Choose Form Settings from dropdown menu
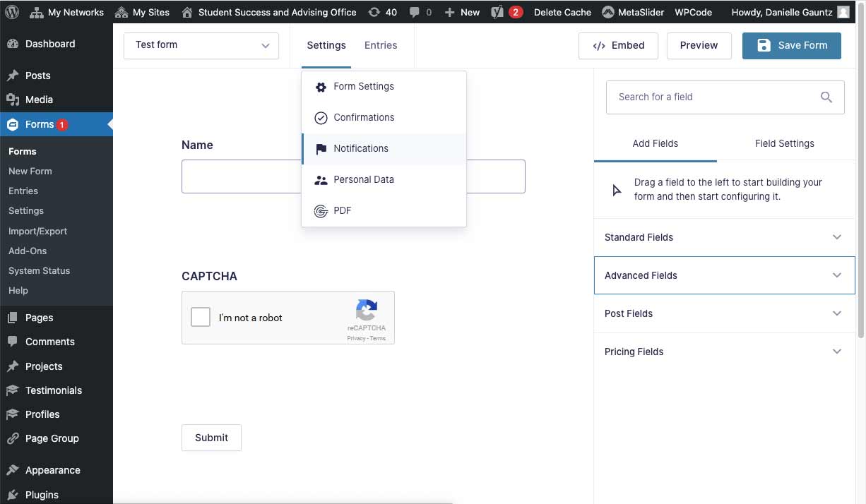The image size is (866, 504). pos(384,86)
